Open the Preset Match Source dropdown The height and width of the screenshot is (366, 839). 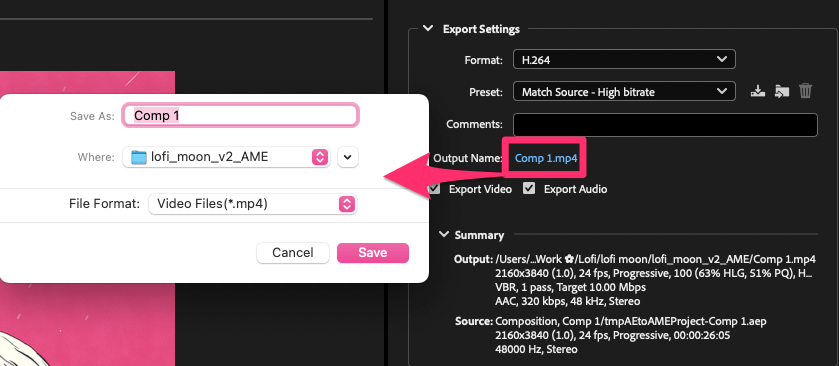[x=624, y=92]
